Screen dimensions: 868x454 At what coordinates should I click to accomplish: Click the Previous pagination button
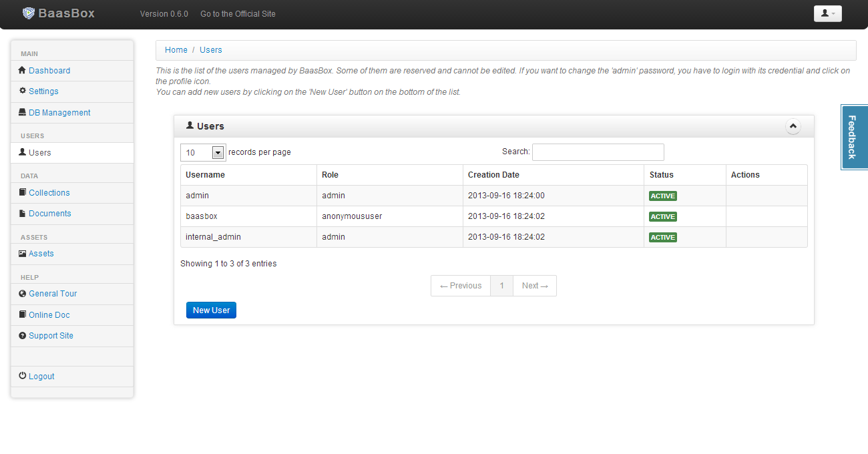coord(461,286)
